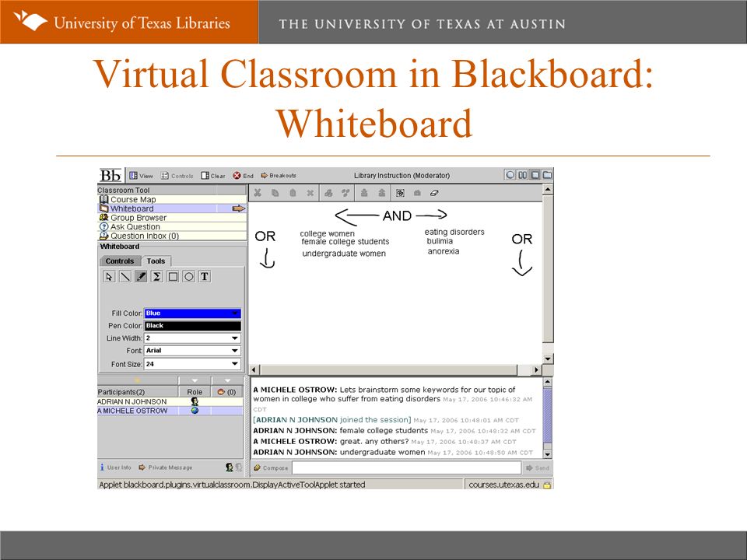
Task: Click the eraser icon in whiteboard toolbar
Action: 434,193
